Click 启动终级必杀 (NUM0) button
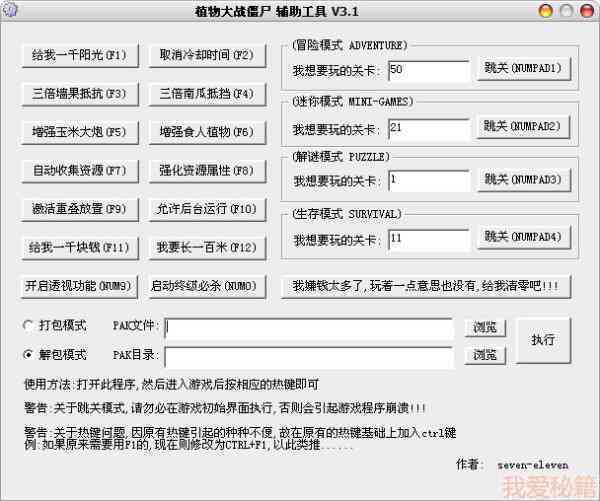 [207, 286]
